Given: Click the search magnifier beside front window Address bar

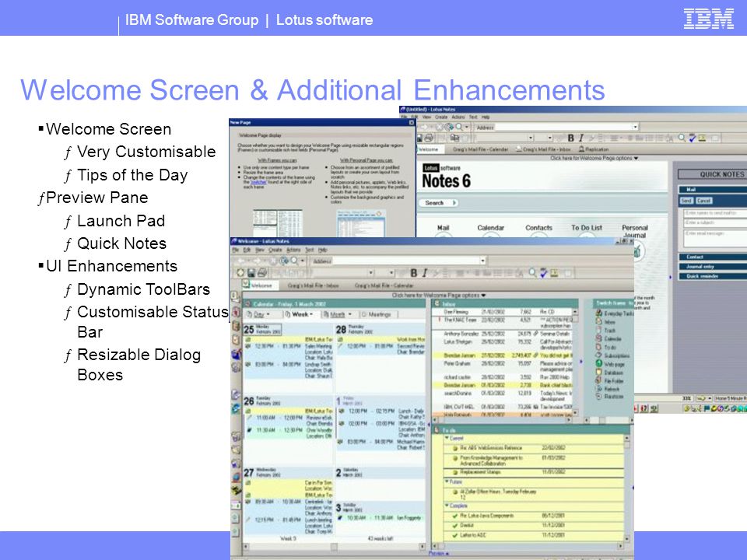Looking at the screenshot, I should [294, 261].
